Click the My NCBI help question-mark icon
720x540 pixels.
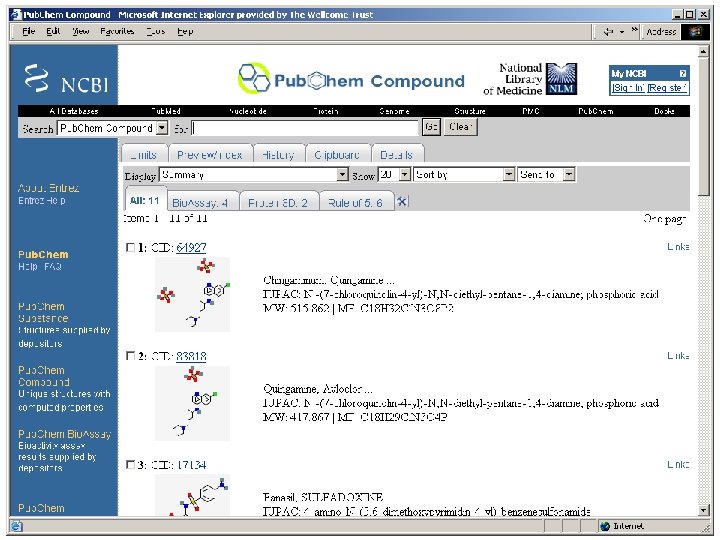click(x=683, y=73)
